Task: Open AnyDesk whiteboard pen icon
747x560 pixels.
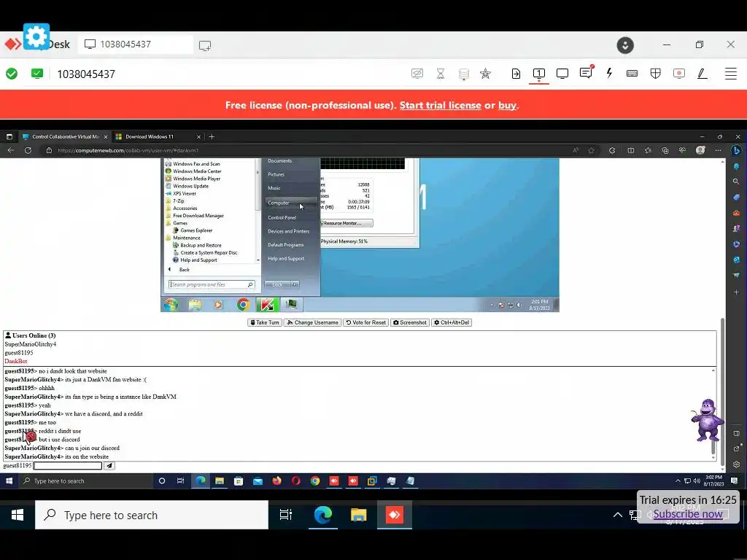Action: click(703, 74)
